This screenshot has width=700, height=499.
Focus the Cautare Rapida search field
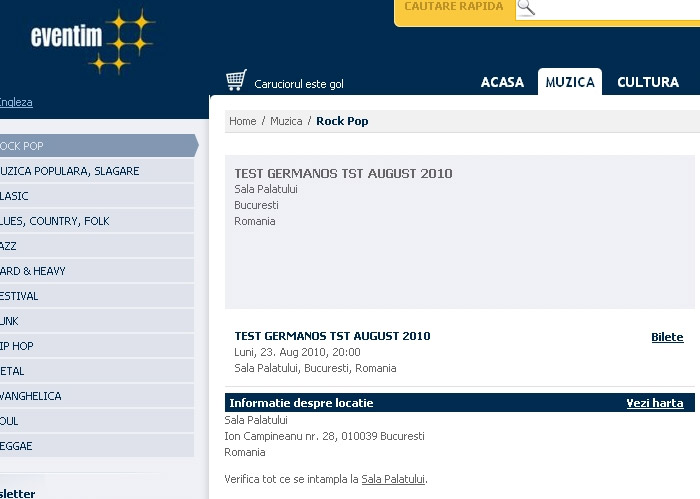pyautogui.click(x=617, y=9)
